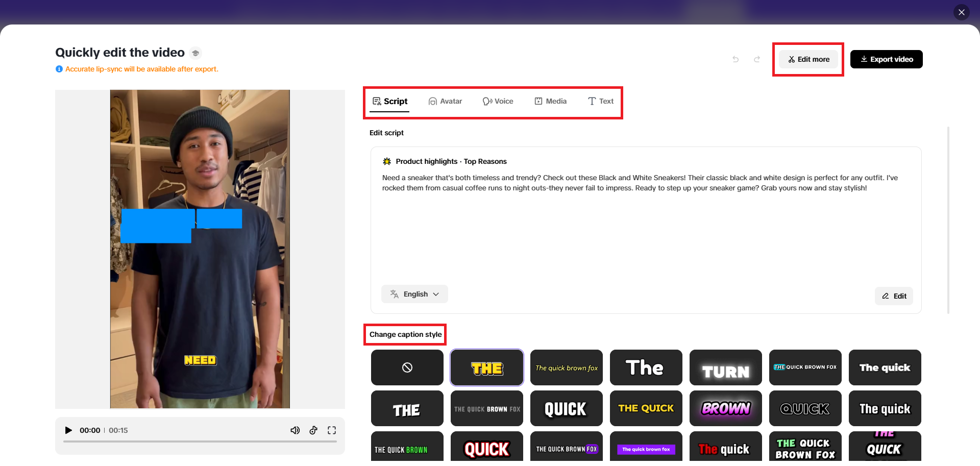The width and height of the screenshot is (980, 466).
Task: Click the 'Change caption style' heading
Action: pyautogui.click(x=406, y=334)
